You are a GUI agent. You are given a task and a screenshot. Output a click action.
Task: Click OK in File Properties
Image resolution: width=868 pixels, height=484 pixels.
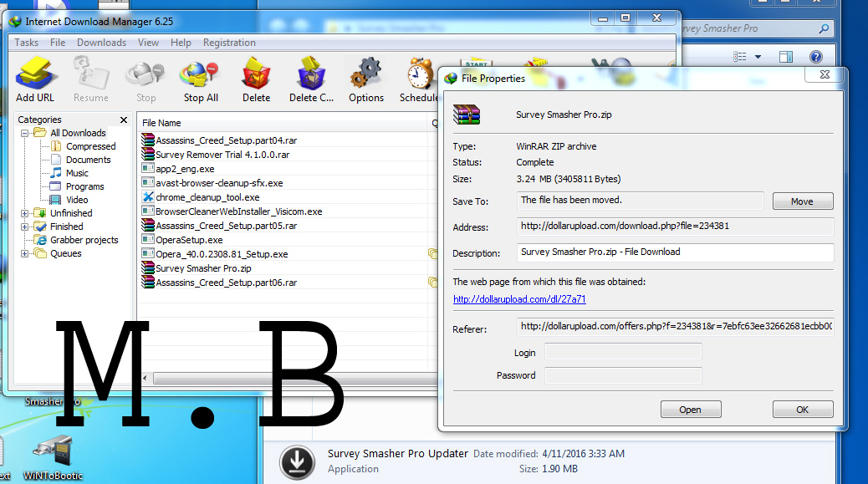point(803,410)
